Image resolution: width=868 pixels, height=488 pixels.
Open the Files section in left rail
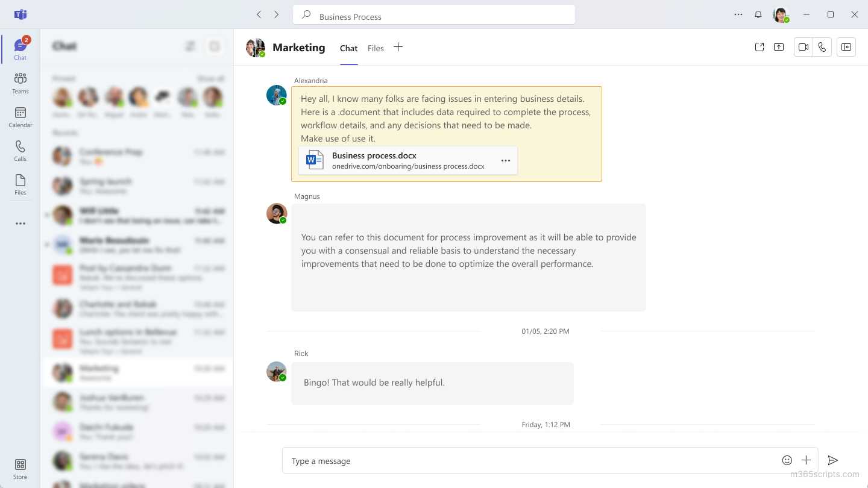[20, 184]
